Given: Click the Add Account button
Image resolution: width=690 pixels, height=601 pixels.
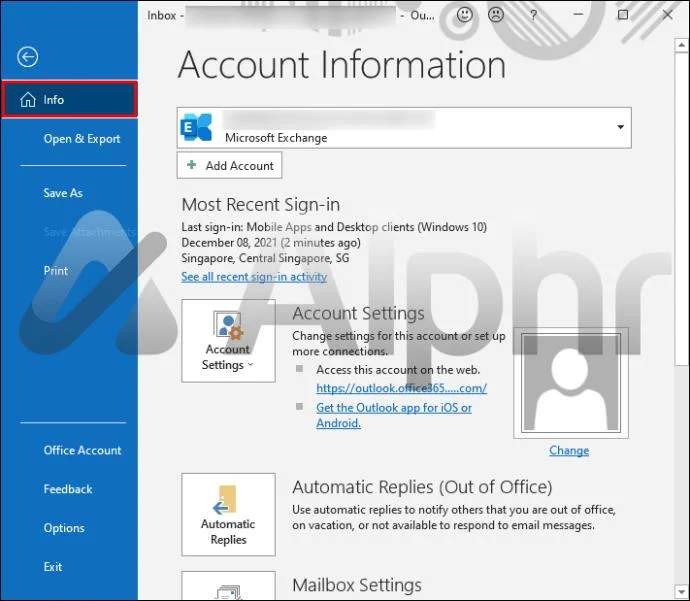Looking at the screenshot, I should [229, 165].
